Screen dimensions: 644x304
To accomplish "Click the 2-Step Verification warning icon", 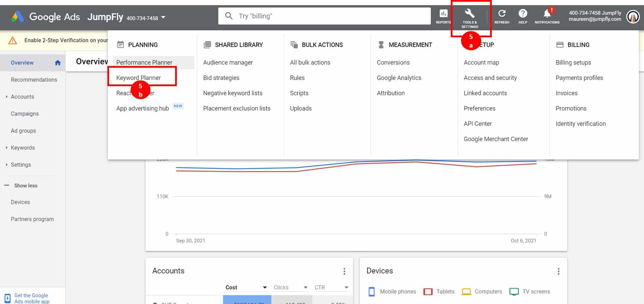I will (13, 40).
